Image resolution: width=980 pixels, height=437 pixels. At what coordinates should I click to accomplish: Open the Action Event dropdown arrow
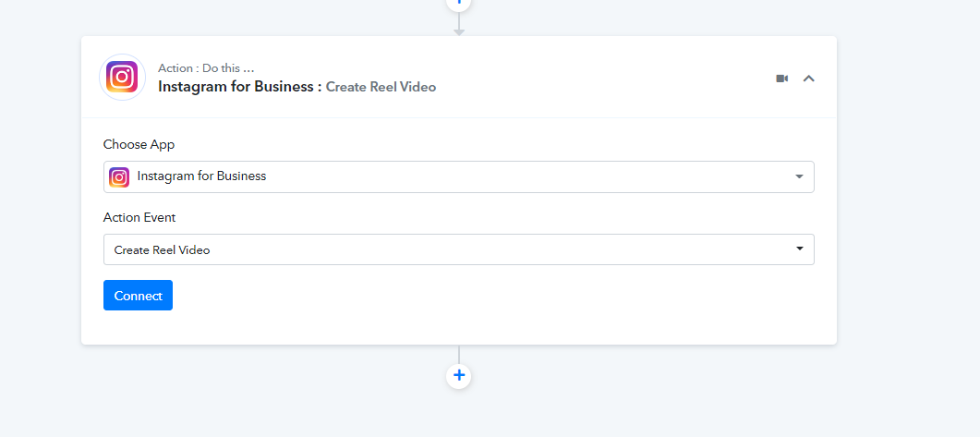(x=799, y=249)
